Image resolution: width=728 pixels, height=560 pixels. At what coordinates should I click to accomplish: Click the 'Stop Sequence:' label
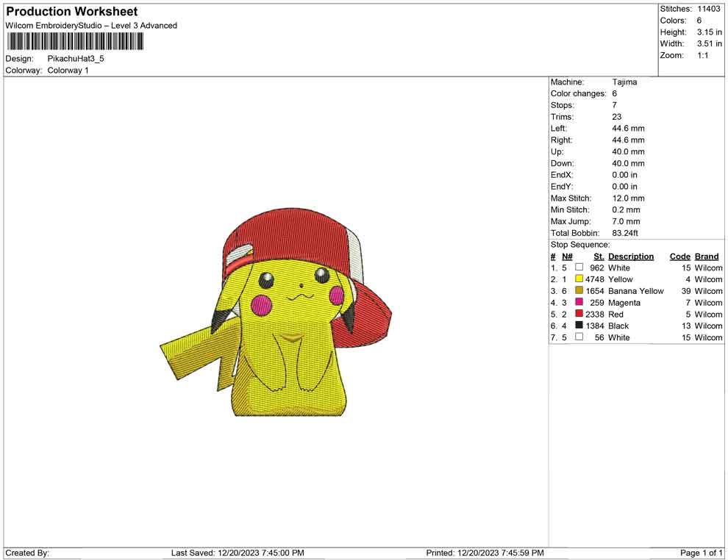point(580,245)
